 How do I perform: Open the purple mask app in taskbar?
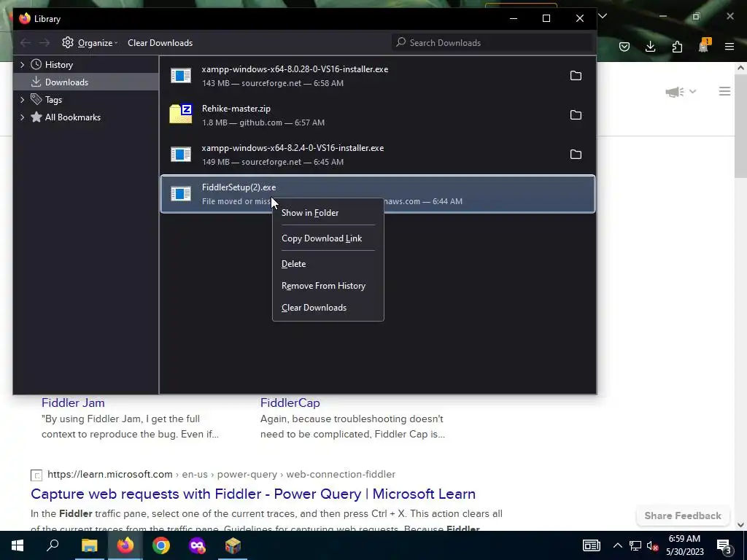(x=197, y=545)
